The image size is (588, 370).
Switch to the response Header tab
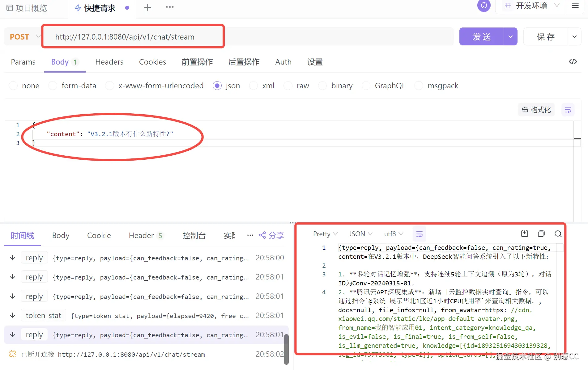(146, 235)
